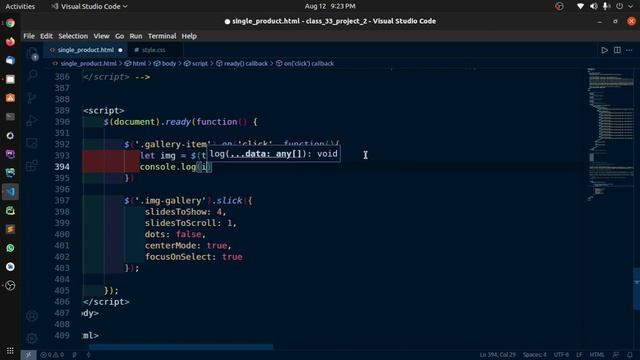The height and width of the screenshot is (360, 640).
Task: Switch to the single_product.html tab
Action: click(85, 50)
